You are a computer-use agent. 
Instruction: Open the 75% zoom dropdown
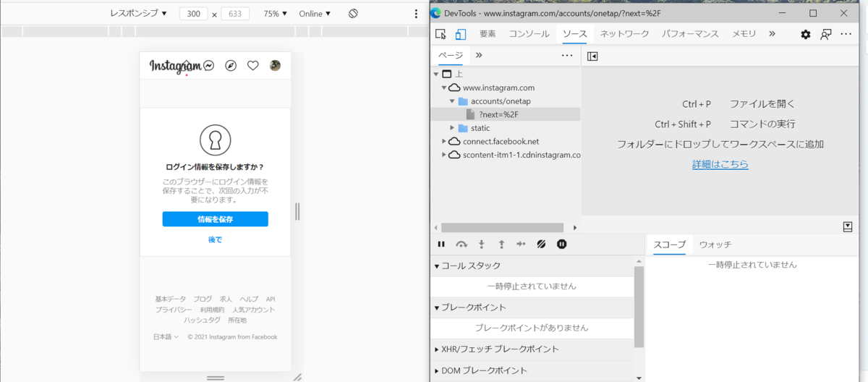[x=275, y=14]
